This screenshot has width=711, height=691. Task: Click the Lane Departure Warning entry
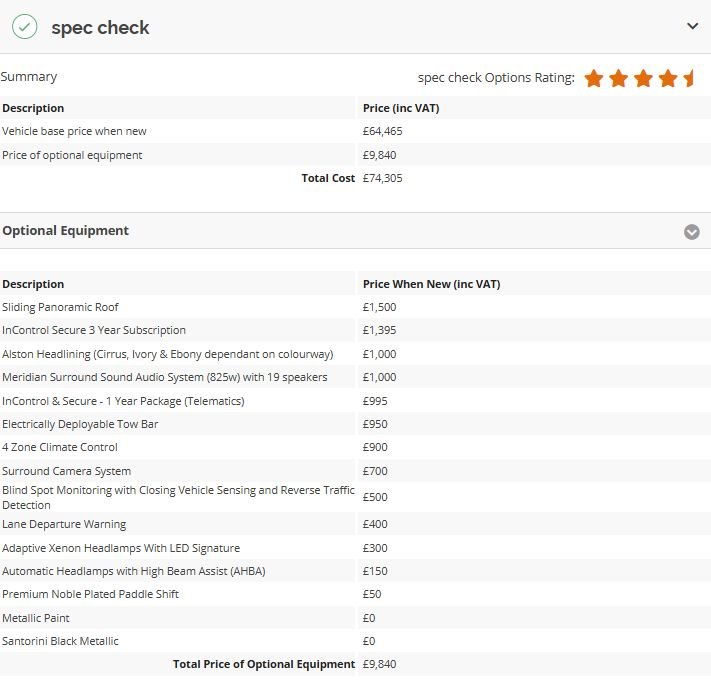pos(64,524)
